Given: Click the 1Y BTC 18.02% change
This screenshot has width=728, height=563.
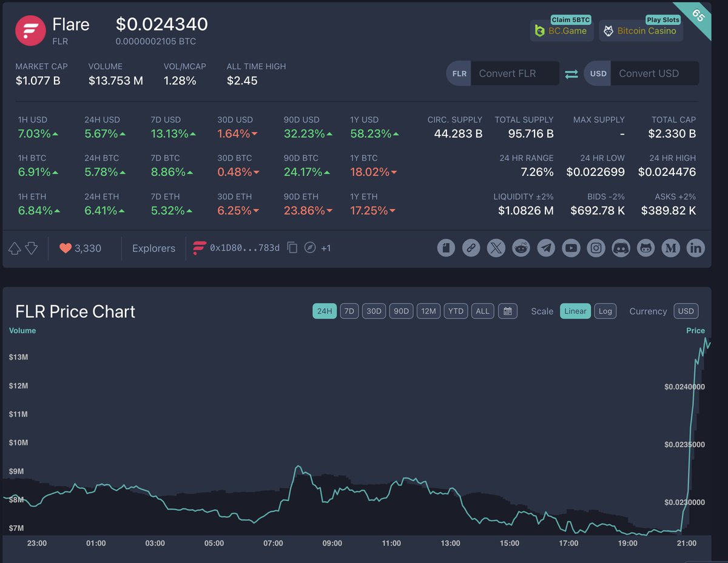Looking at the screenshot, I should 373,172.
